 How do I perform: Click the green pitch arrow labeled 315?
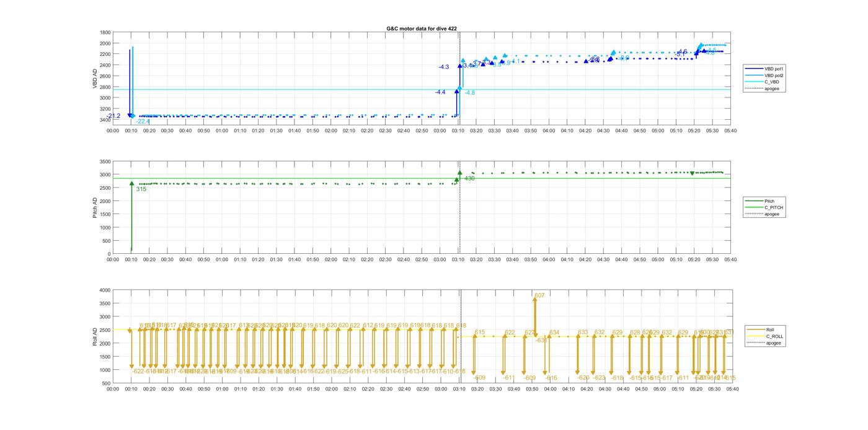click(131, 217)
